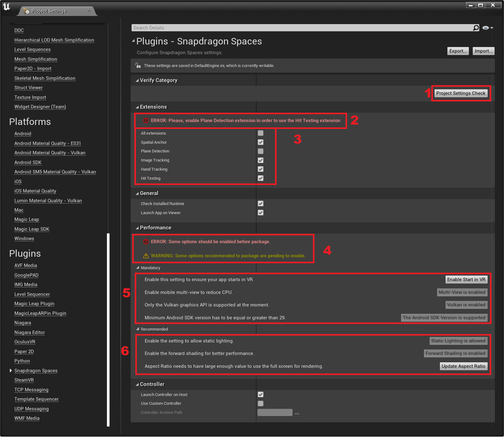The height and width of the screenshot is (437, 504).
Task: Collapse the Extensions section
Action: pyautogui.click(x=137, y=107)
